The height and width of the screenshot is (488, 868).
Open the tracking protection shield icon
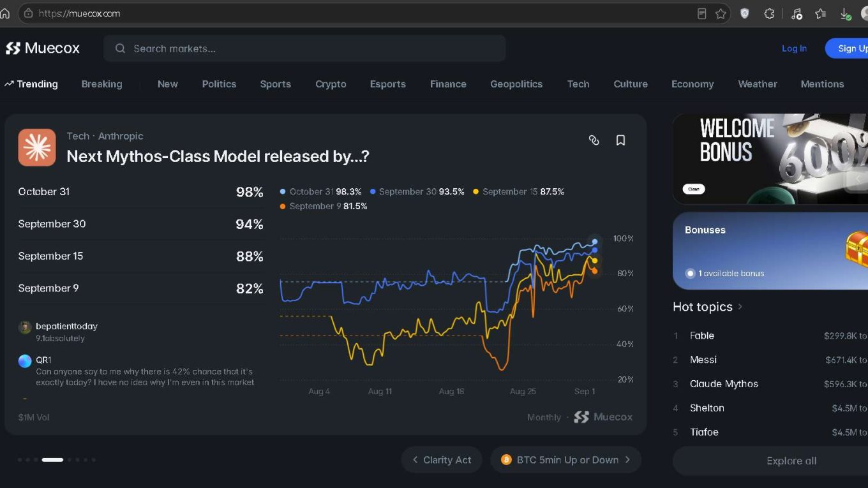(x=744, y=13)
